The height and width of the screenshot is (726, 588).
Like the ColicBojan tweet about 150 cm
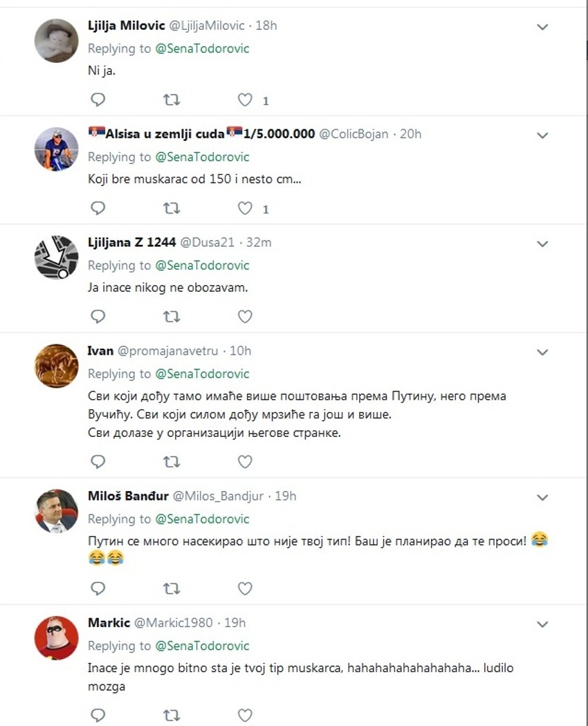(x=245, y=208)
